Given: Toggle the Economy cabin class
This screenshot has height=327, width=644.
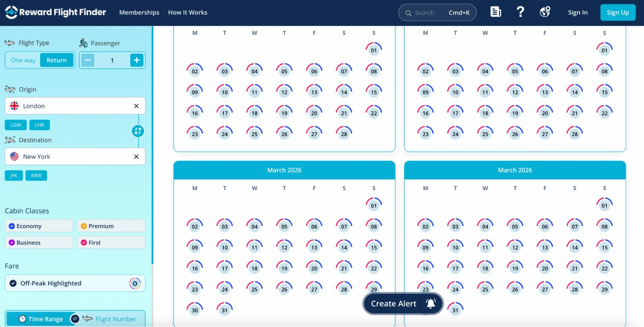Looking at the screenshot, I should [39, 226].
